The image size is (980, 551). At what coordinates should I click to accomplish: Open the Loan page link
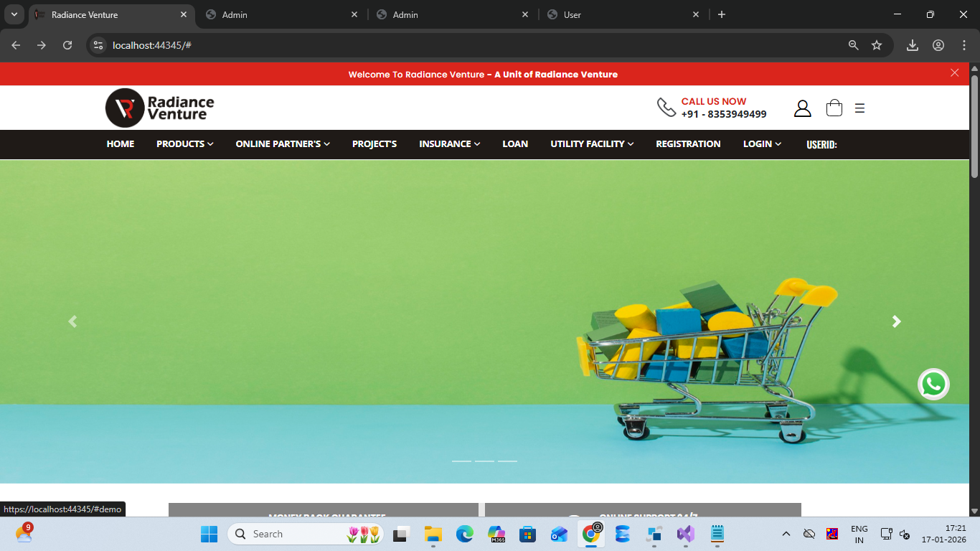pos(515,144)
